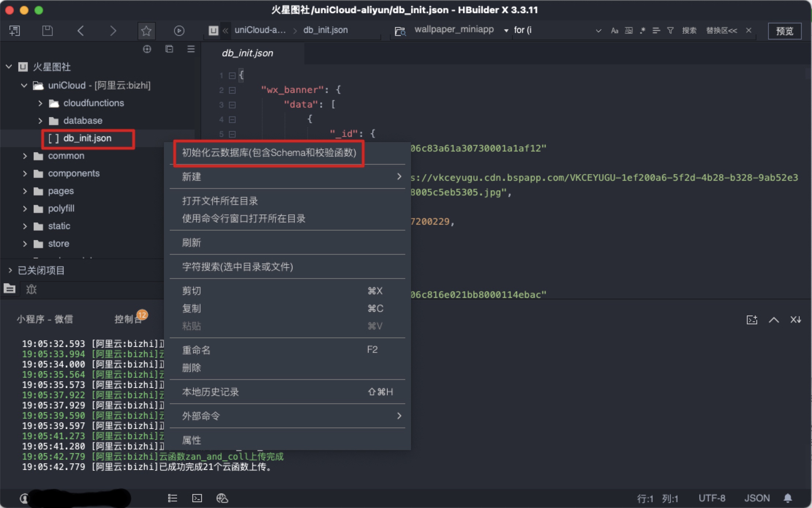Screen dimensions: 812x508
Task: Click the case-sensitive search icon (Aa)
Action: [614, 31]
